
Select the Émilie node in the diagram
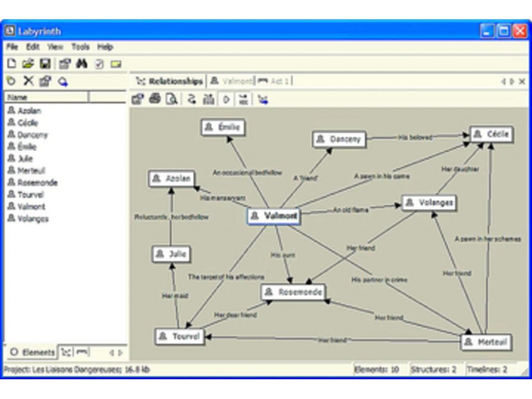[x=223, y=128]
